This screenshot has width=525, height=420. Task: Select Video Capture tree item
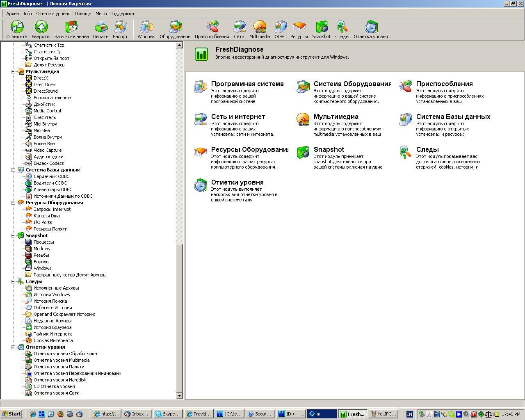[x=48, y=150]
